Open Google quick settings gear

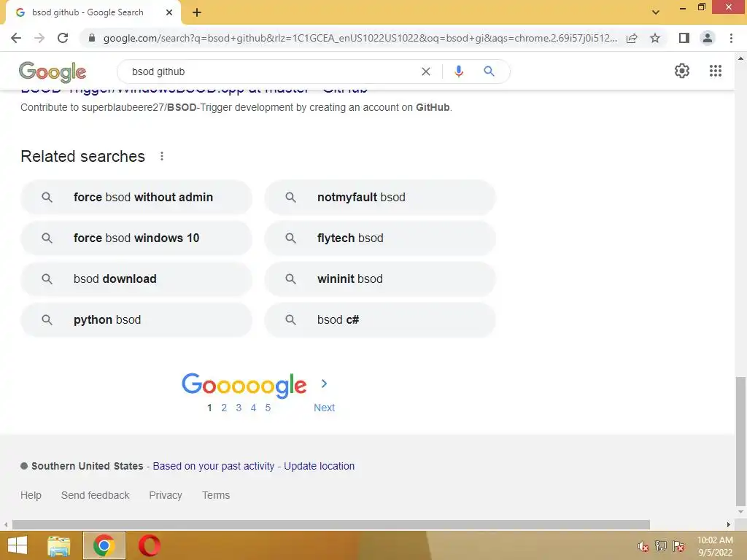click(682, 71)
